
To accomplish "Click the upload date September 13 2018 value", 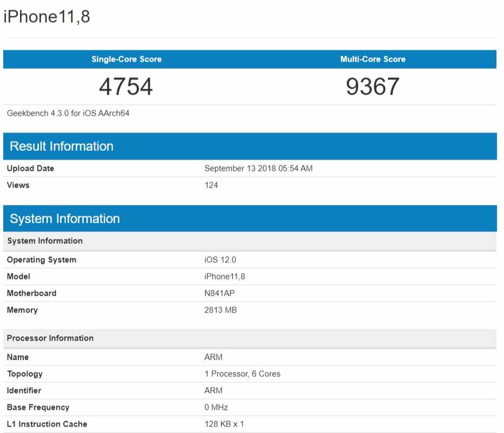I will [258, 169].
